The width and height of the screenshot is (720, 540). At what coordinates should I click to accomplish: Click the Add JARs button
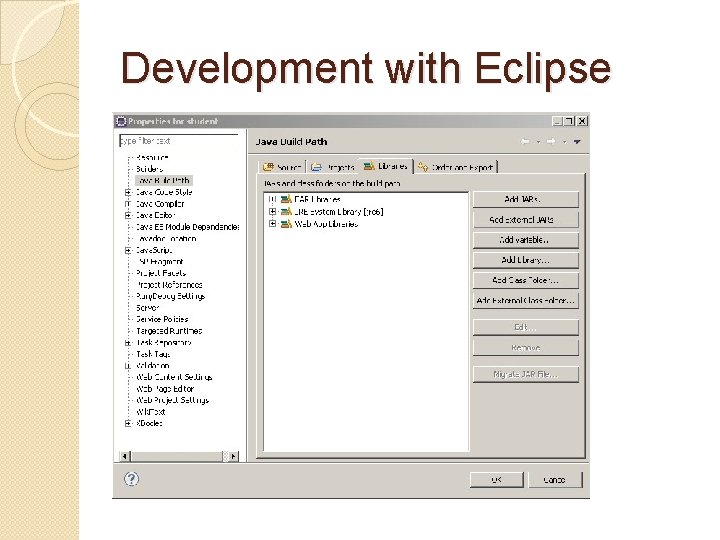point(526,199)
